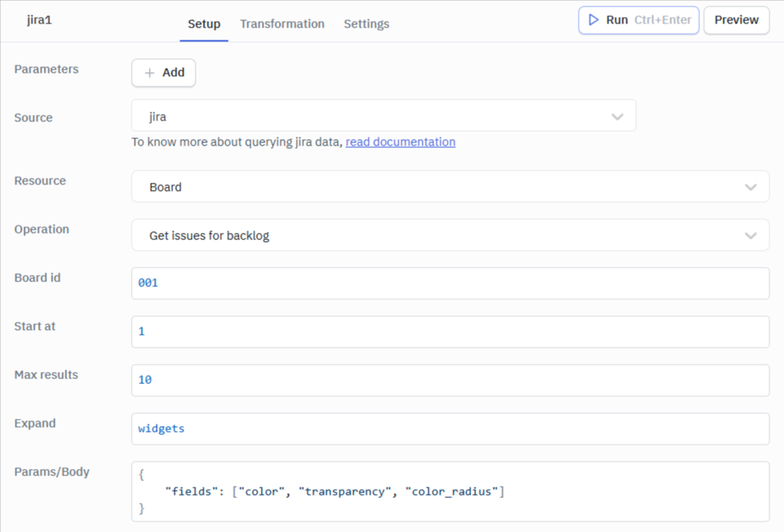Select the Expand field containing widgets
Image resolution: width=784 pixels, height=532 pixels.
[450, 429]
